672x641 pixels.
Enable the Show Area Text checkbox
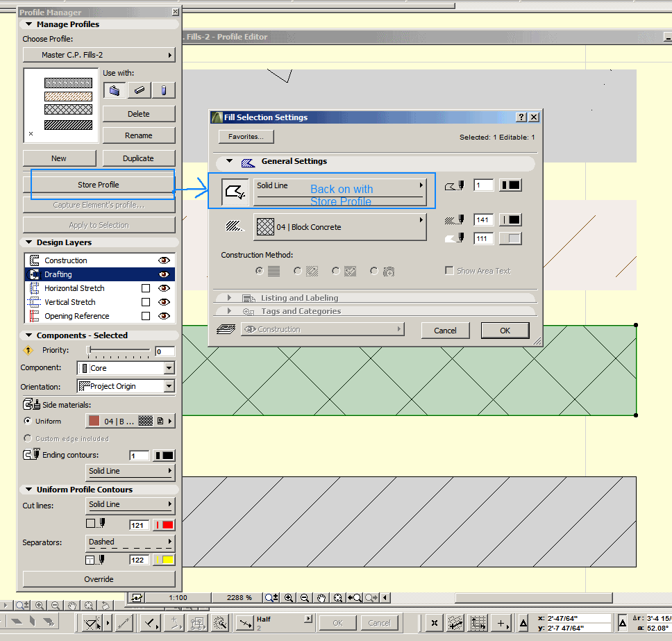click(449, 271)
